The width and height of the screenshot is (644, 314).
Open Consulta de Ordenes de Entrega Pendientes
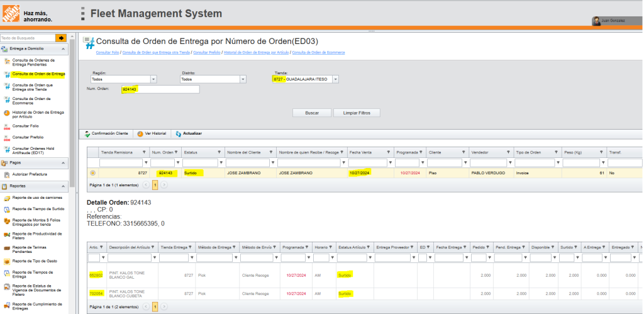(33, 62)
